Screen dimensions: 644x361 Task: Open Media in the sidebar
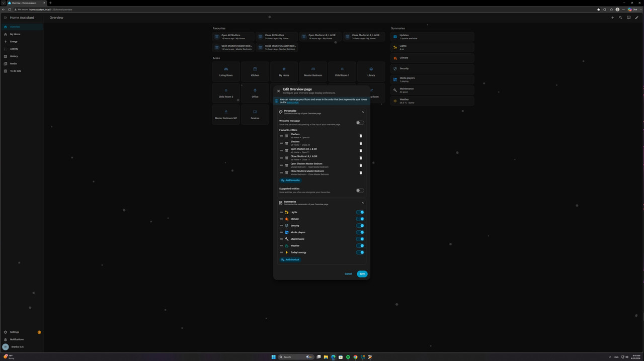coord(22,63)
